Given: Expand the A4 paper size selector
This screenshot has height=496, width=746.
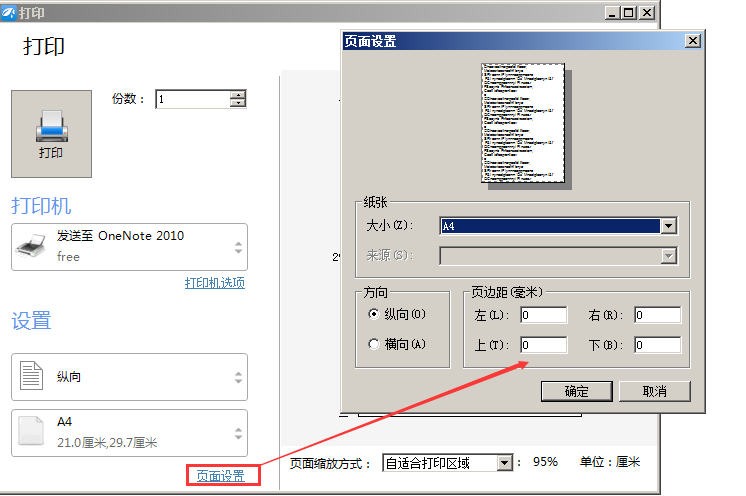Looking at the screenshot, I should click(x=238, y=433).
